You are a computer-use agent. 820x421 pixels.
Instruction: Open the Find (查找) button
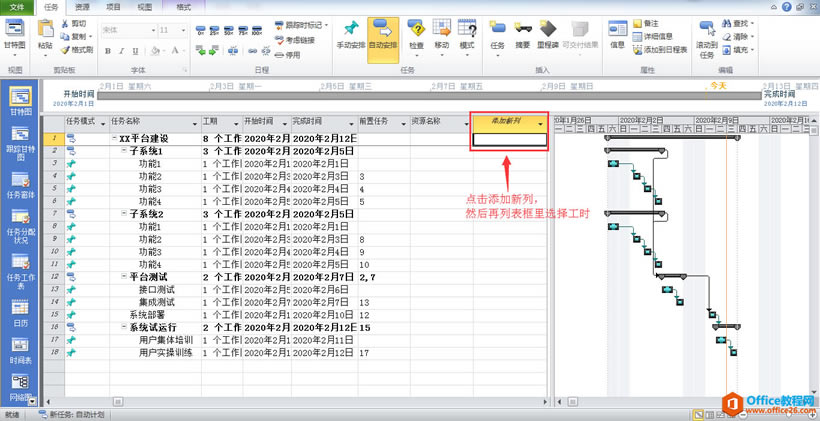point(738,24)
